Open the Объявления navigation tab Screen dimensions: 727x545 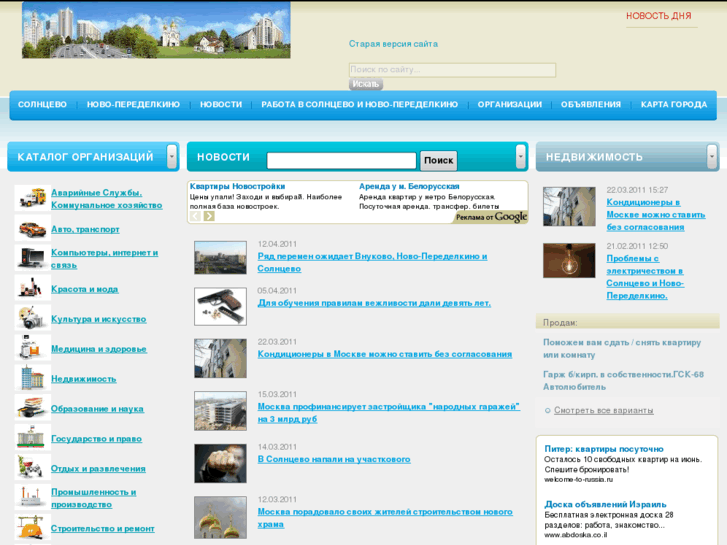591,105
